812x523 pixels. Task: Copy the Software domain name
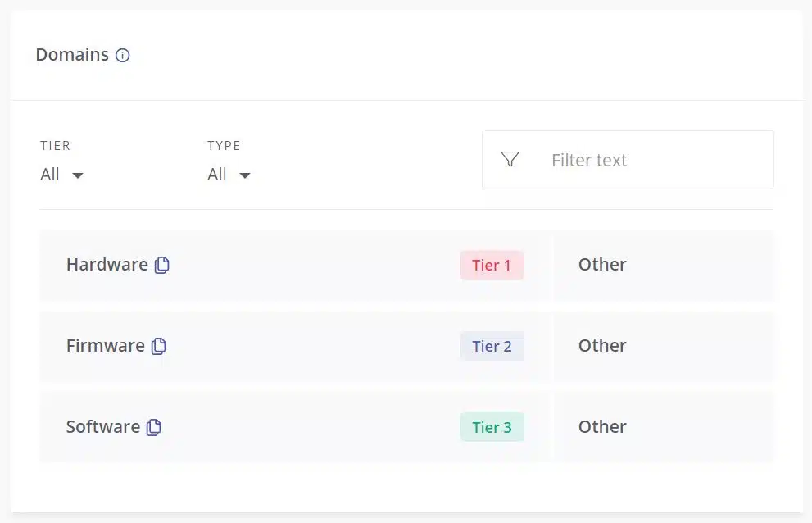154,427
